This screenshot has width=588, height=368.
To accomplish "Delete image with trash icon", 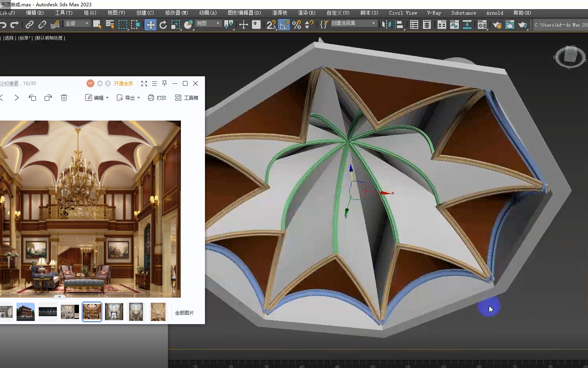I will coord(64,98).
